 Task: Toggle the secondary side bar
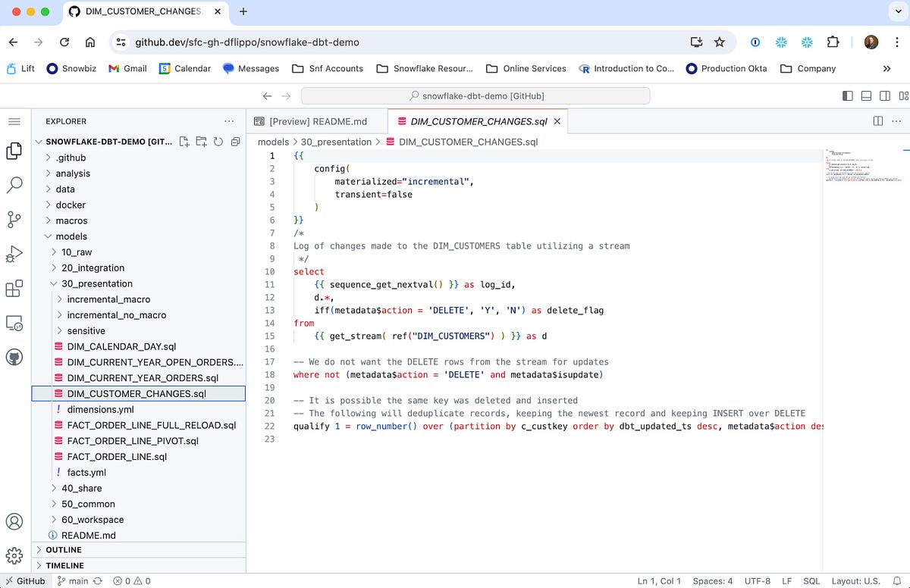point(883,94)
